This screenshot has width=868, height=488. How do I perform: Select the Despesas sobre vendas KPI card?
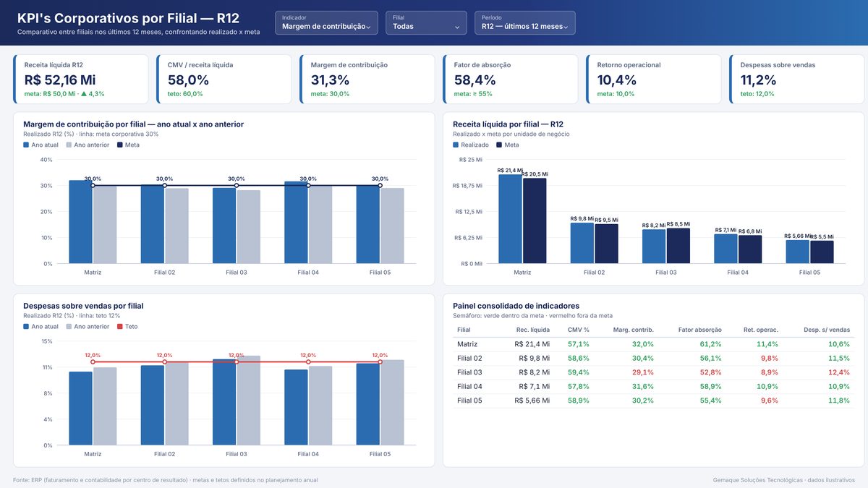click(797, 79)
